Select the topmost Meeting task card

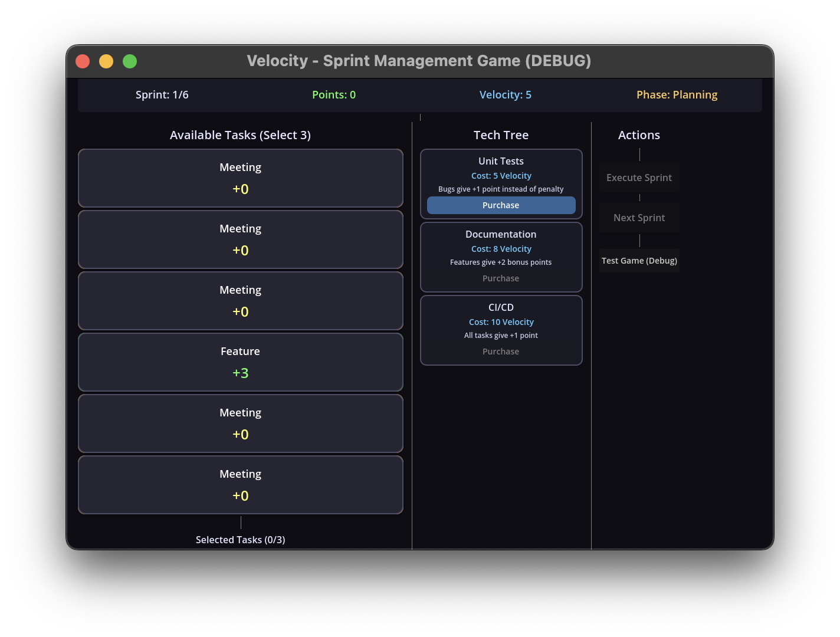click(240, 178)
